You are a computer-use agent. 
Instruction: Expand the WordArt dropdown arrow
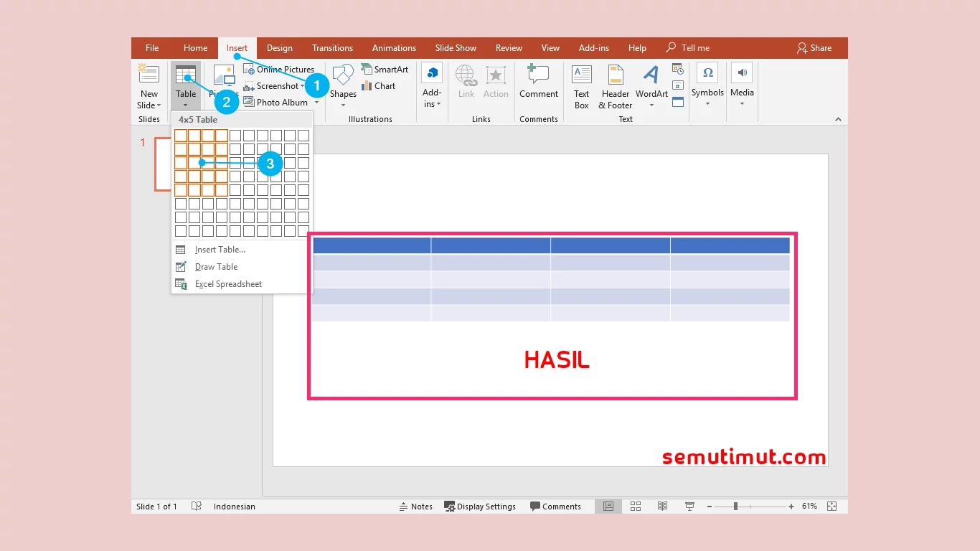(x=651, y=105)
